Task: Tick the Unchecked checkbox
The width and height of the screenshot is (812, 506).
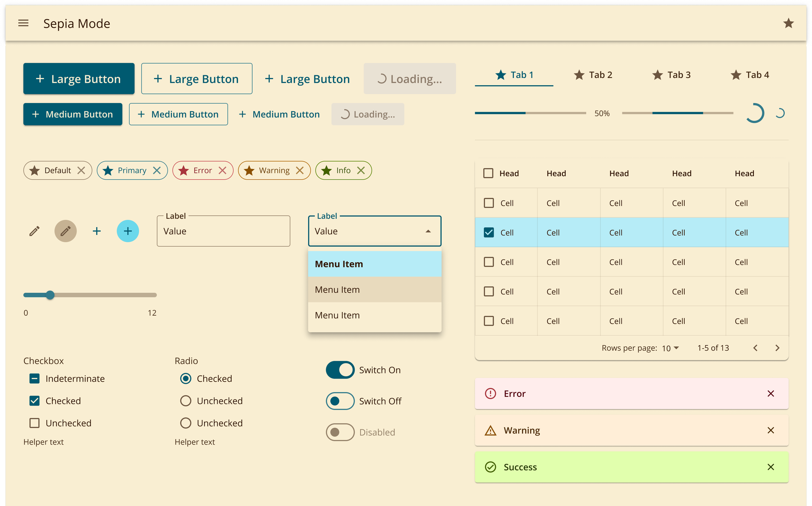Action: pos(34,423)
